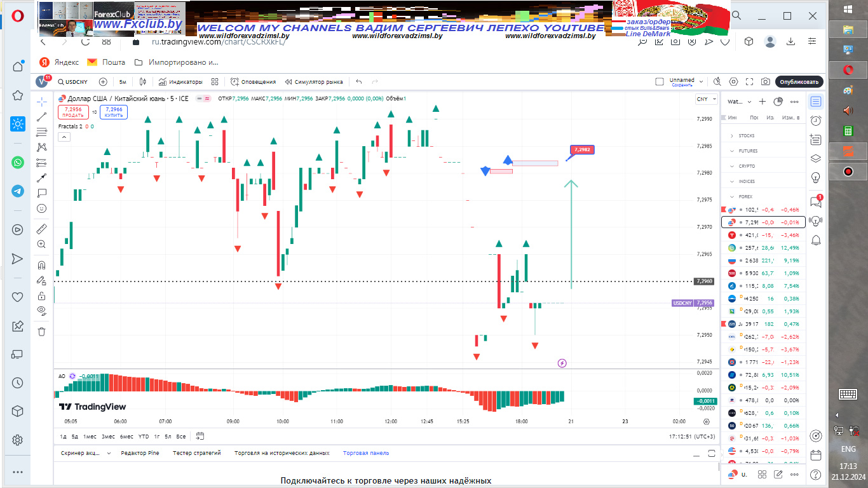Viewport: 868px width, 488px height.
Task: Click the 7,2982 price label marker
Action: tap(582, 149)
